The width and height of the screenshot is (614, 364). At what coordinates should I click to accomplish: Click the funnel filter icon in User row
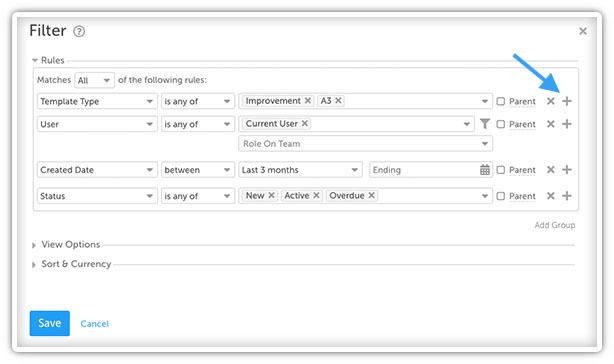point(485,124)
